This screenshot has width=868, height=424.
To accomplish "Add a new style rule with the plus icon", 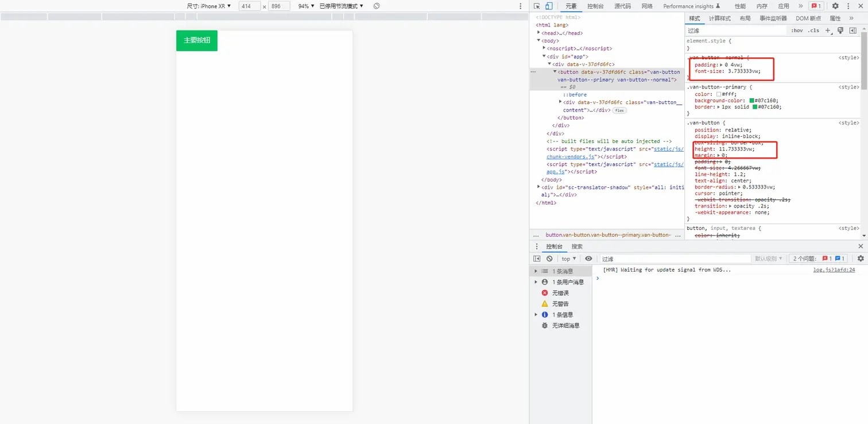I will (827, 30).
